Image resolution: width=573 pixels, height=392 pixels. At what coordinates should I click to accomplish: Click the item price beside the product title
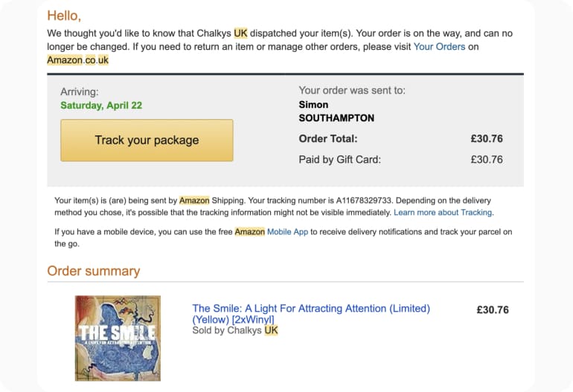click(492, 310)
